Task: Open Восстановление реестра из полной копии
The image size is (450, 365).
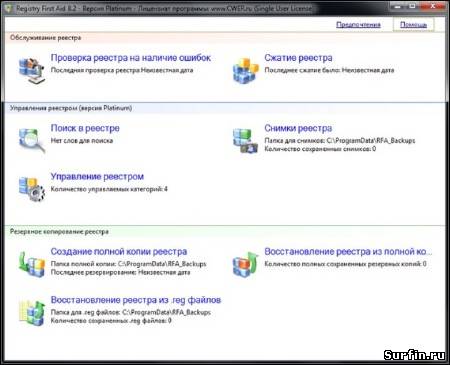Action: [x=348, y=251]
